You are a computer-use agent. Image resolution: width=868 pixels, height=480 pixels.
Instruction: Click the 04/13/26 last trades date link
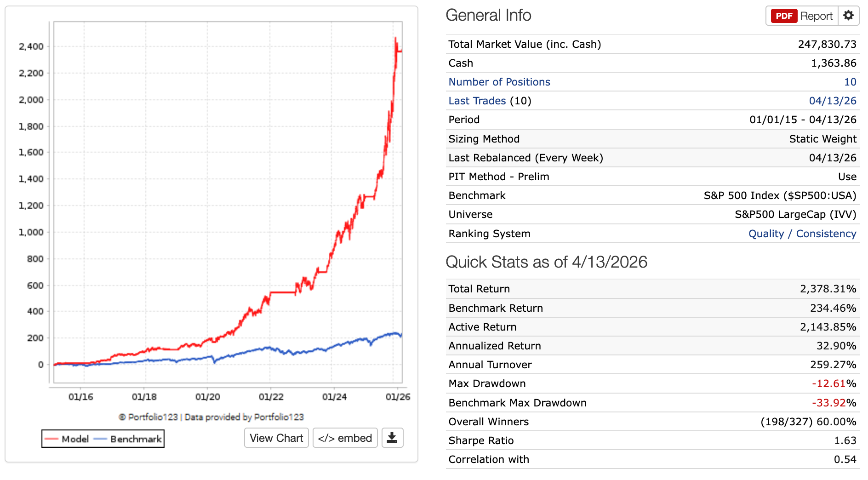click(x=833, y=101)
